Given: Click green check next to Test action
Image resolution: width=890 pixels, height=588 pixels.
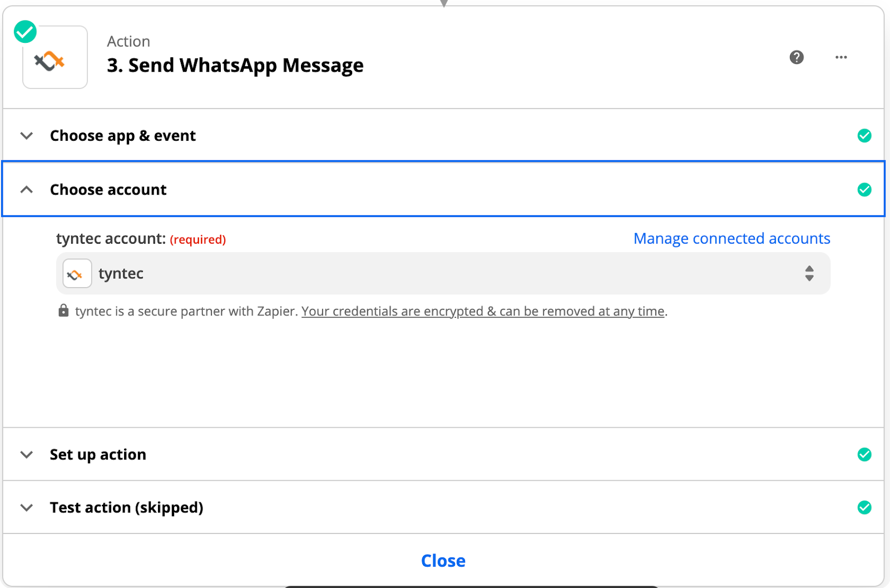Looking at the screenshot, I should 864,507.
